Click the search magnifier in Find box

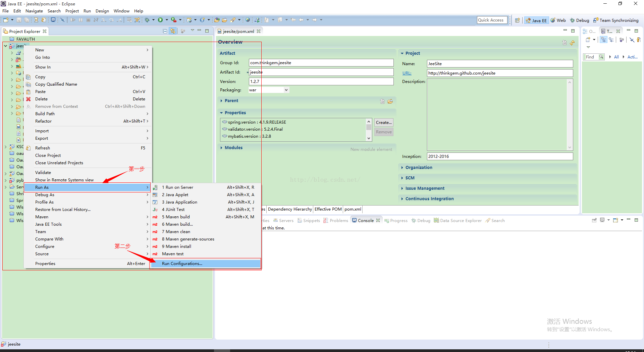[601, 57]
